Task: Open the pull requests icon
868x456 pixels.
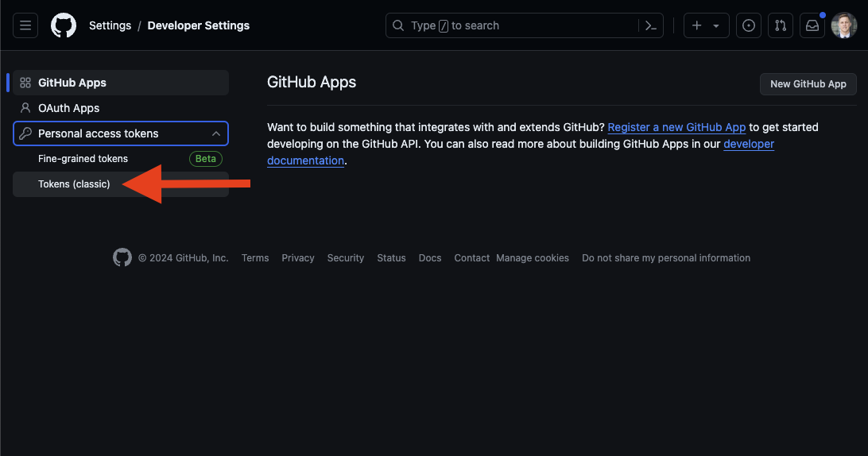Action: click(780, 25)
